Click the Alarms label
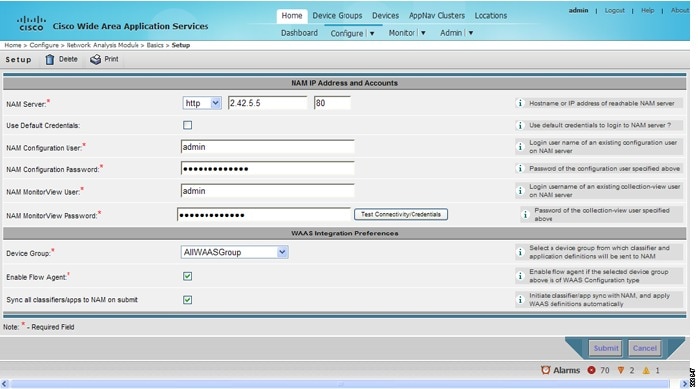698x389 pixels. point(566,370)
